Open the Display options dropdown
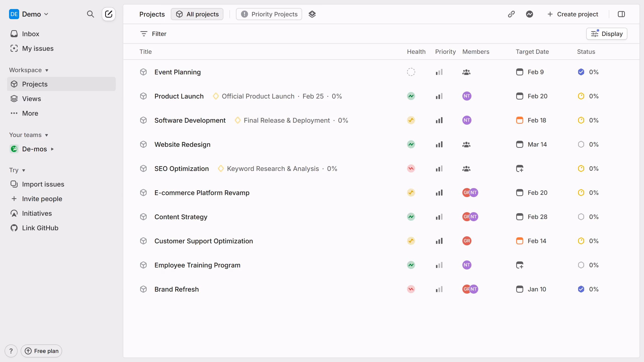 click(x=607, y=34)
